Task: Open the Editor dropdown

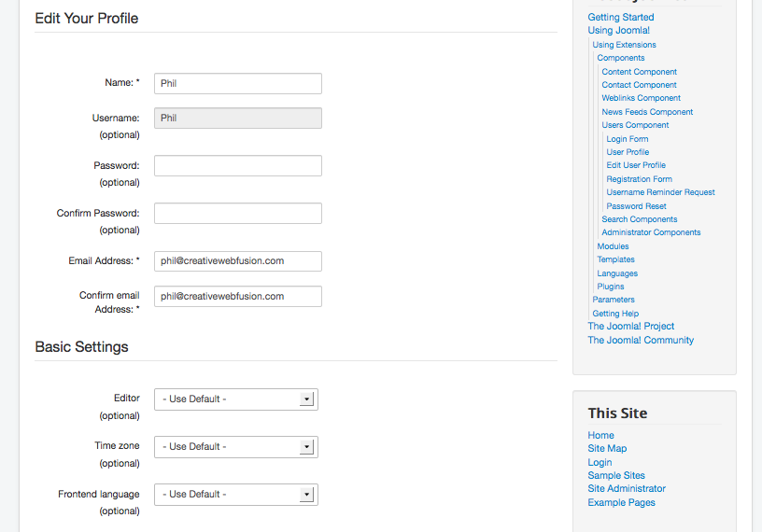Action: 236,399
